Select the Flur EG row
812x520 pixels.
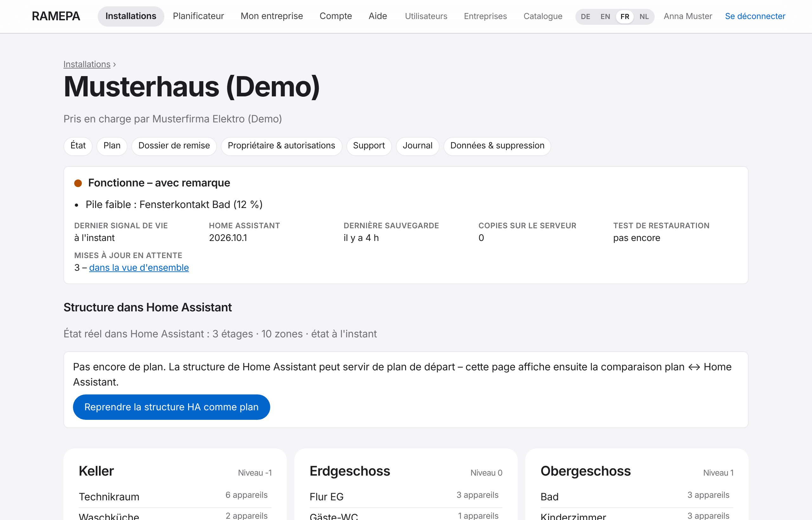pos(406,496)
